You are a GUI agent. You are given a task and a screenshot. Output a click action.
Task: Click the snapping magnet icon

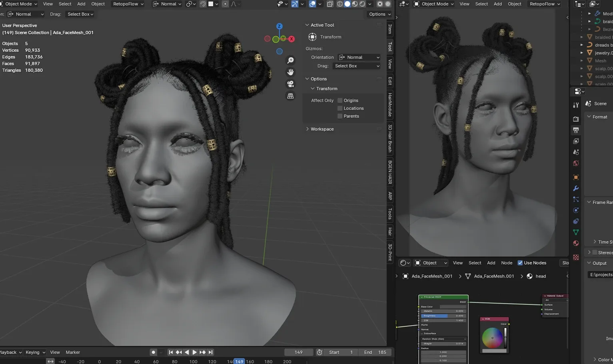click(x=203, y=4)
